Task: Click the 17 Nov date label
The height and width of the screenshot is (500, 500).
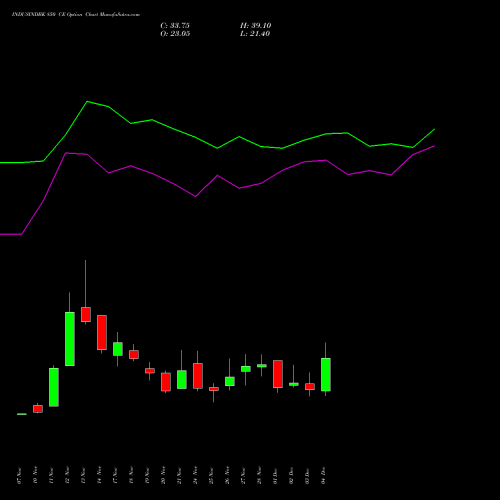Action: (x=115, y=476)
